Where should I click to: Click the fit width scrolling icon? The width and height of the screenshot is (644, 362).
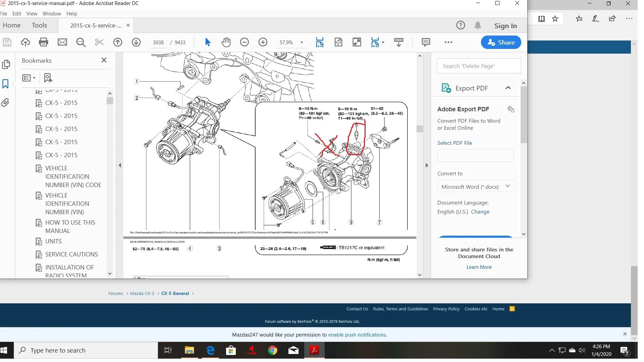click(x=320, y=42)
